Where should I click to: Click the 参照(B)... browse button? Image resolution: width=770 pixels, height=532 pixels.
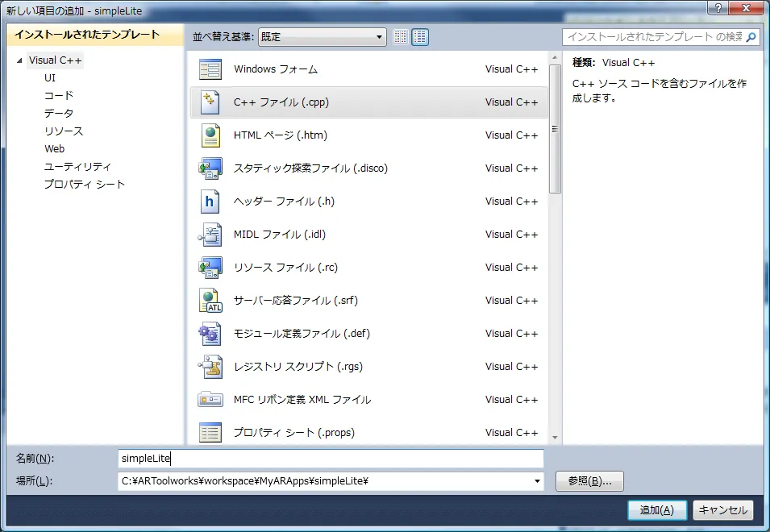[x=589, y=481]
